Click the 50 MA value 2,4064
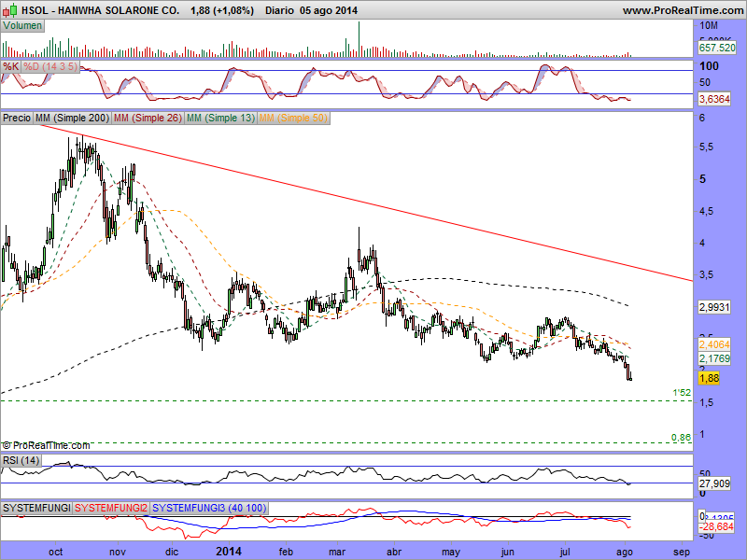This screenshot has width=747, height=560. tap(714, 344)
